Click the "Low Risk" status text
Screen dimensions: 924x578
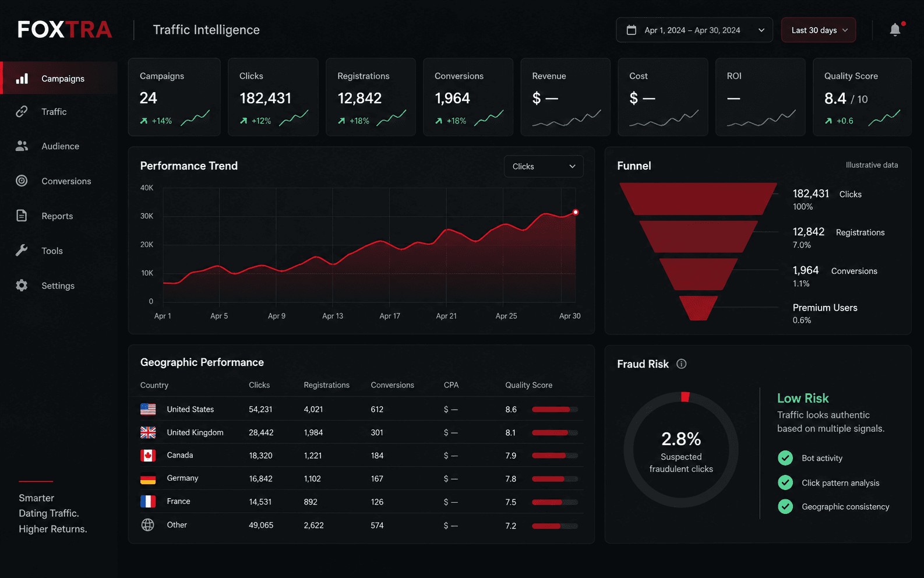tap(803, 398)
